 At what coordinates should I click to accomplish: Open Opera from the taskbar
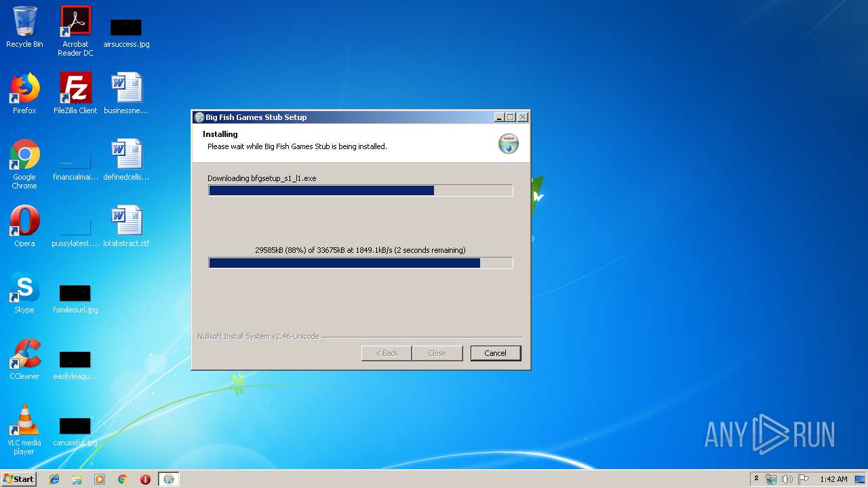(x=145, y=479)
